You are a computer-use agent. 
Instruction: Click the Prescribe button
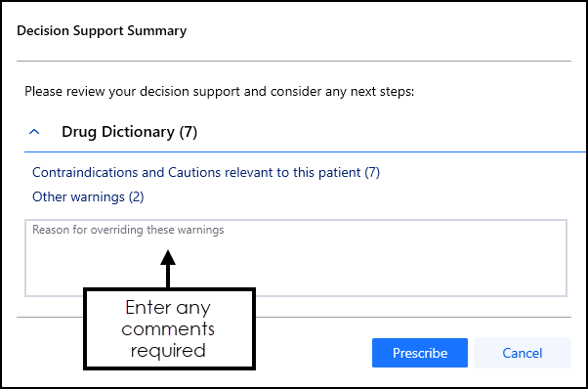point(420,353)
